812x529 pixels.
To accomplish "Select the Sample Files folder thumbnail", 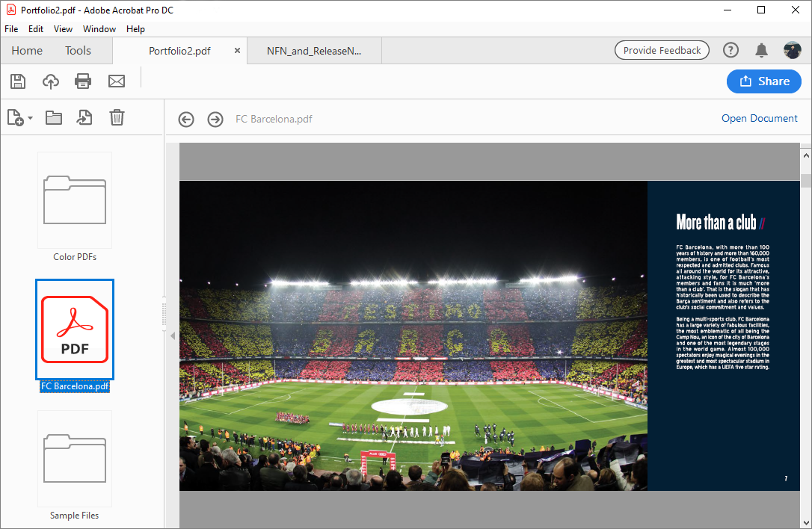I will (x=74, y=459).
